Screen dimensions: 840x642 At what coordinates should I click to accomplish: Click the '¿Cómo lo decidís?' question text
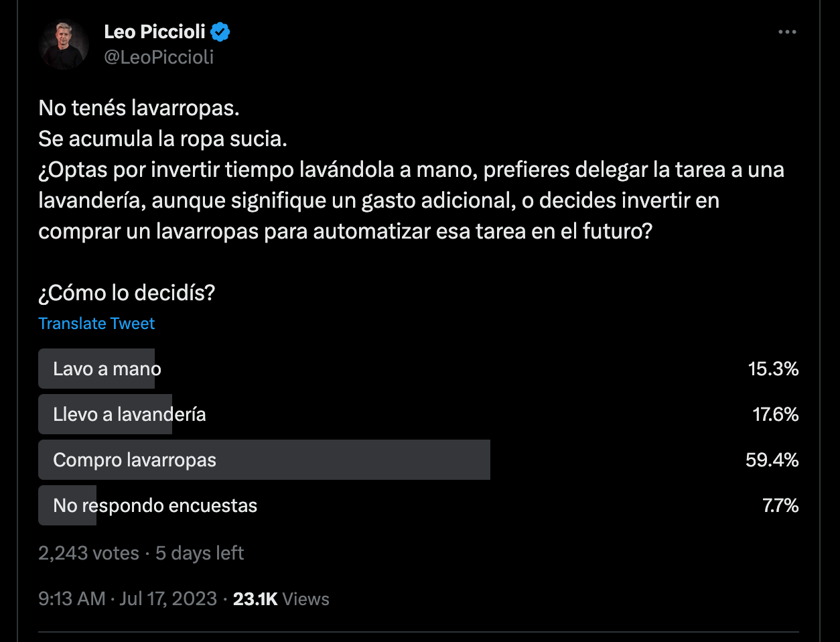pos(127,293)
